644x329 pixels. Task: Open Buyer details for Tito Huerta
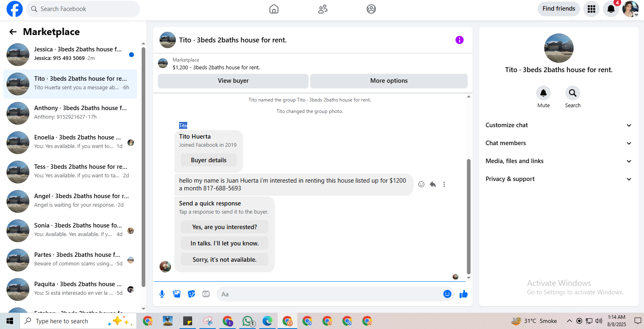208,160
